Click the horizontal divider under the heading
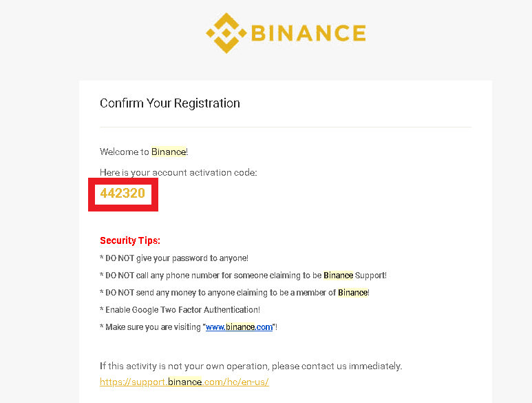The image size is (532, 403). click(x=286, y=127)
